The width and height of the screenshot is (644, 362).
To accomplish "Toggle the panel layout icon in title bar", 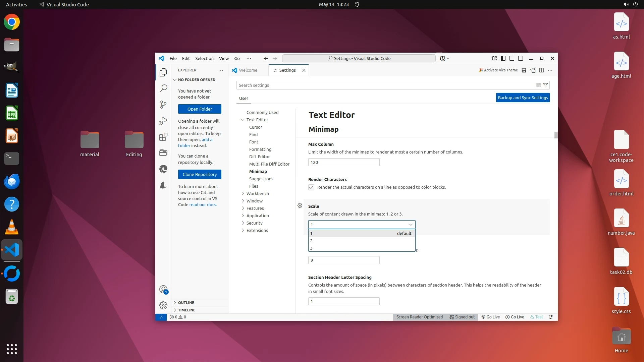I will [x=512, y=58].
